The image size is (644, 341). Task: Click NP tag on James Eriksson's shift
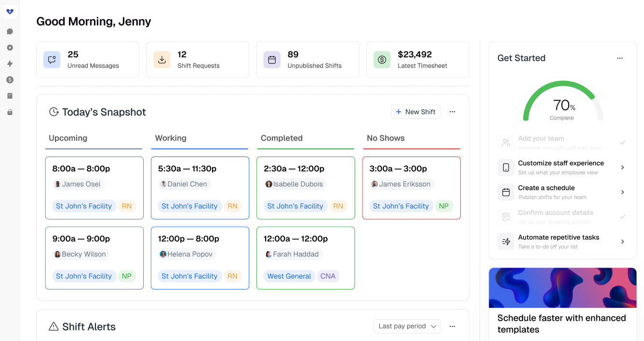[444, 206]
